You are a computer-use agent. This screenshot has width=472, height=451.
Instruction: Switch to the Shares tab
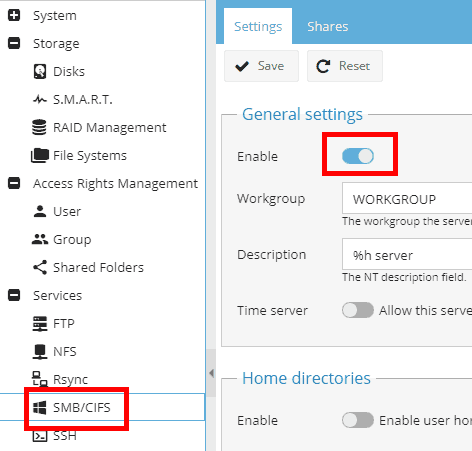[328, 26]
